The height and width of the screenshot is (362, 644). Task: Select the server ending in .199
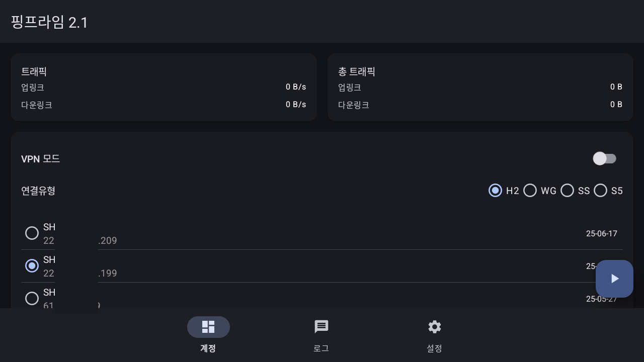32,266
